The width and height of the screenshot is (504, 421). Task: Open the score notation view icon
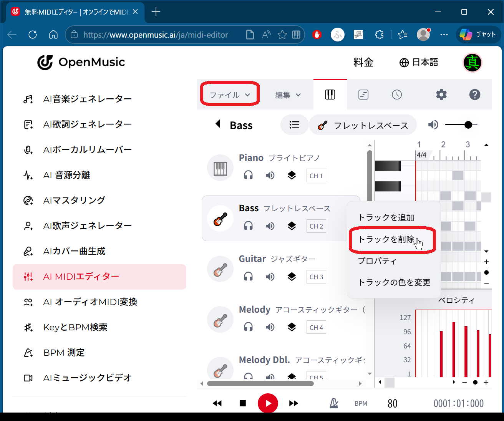tap(363, 94)
